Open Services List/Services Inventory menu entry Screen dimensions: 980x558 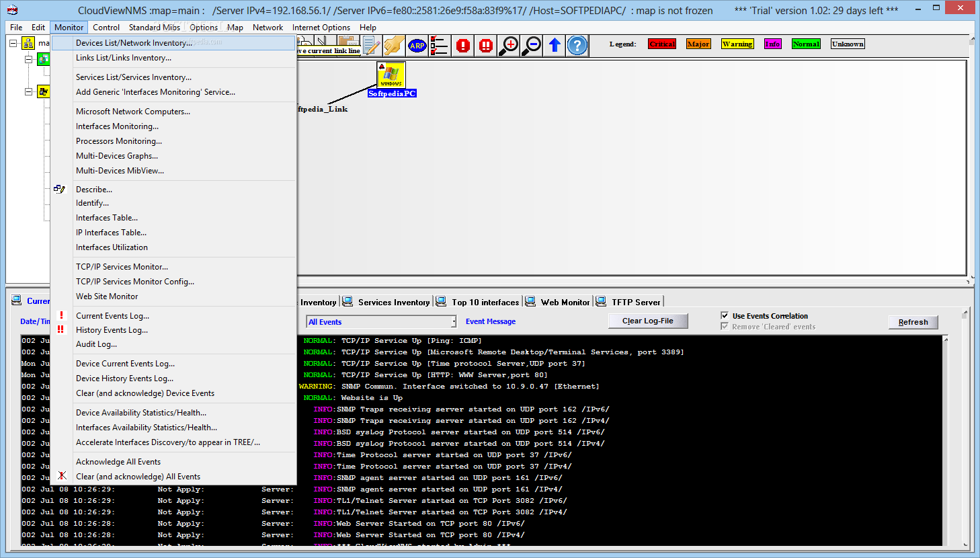click(173, 77)
